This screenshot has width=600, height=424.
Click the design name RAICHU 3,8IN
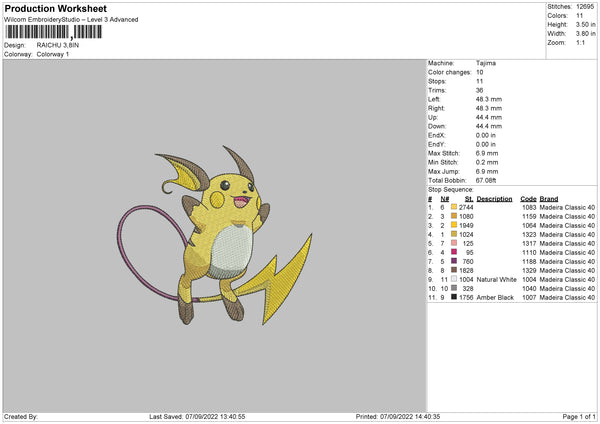pyautogui.click(x=58, y=45)
